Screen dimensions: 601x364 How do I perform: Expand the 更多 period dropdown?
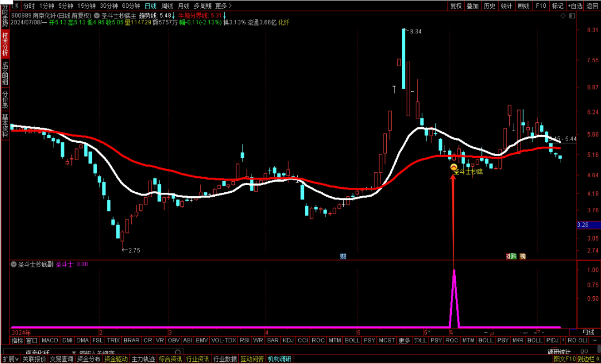point(223,6)
